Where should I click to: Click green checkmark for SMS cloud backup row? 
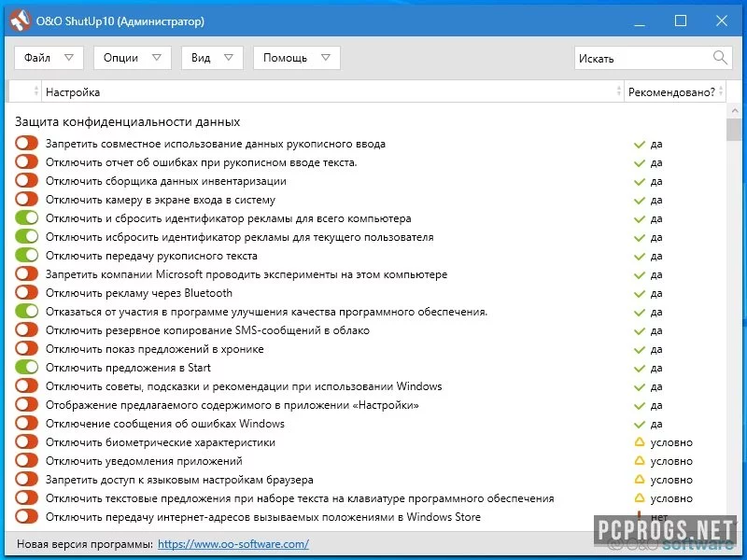pos(640,331)
